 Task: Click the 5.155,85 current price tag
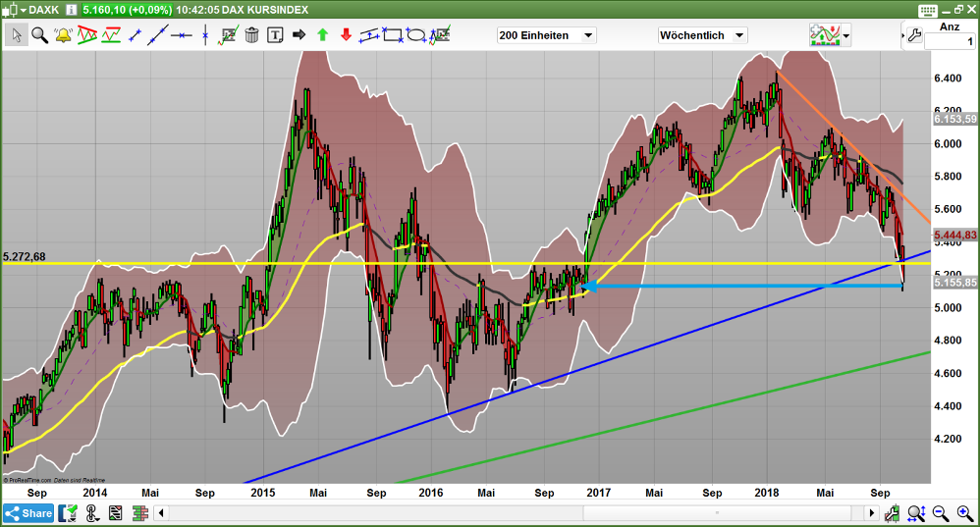[955, 283]
